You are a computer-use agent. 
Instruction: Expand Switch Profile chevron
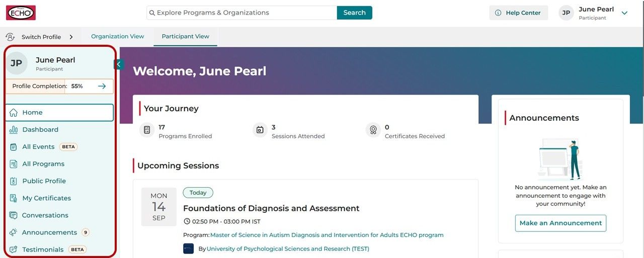[x=71, y=37]
